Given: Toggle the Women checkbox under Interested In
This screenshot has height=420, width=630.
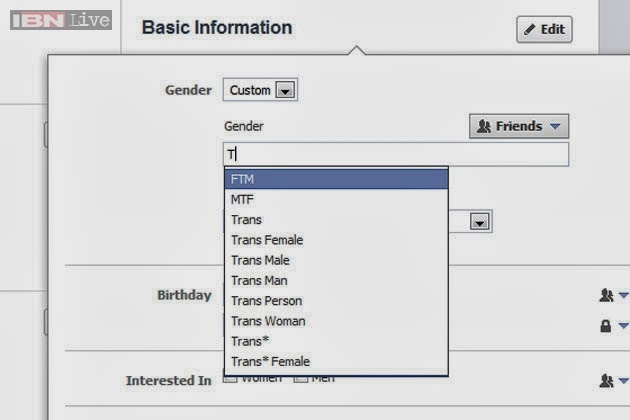Looking at the screenshot, I should click(x=230, y=379).
